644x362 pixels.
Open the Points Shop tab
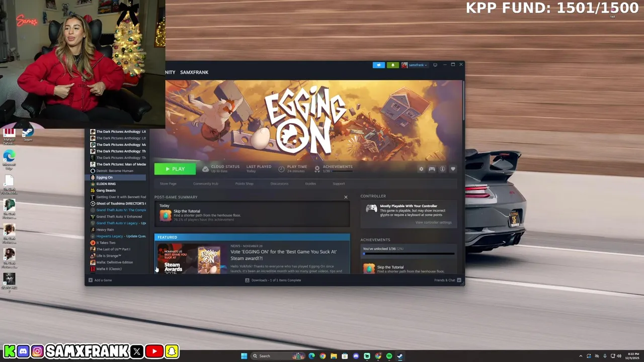click(x=244, y=184)
